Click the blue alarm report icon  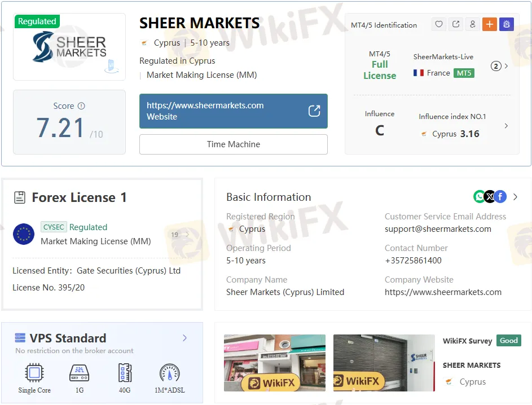506,24
